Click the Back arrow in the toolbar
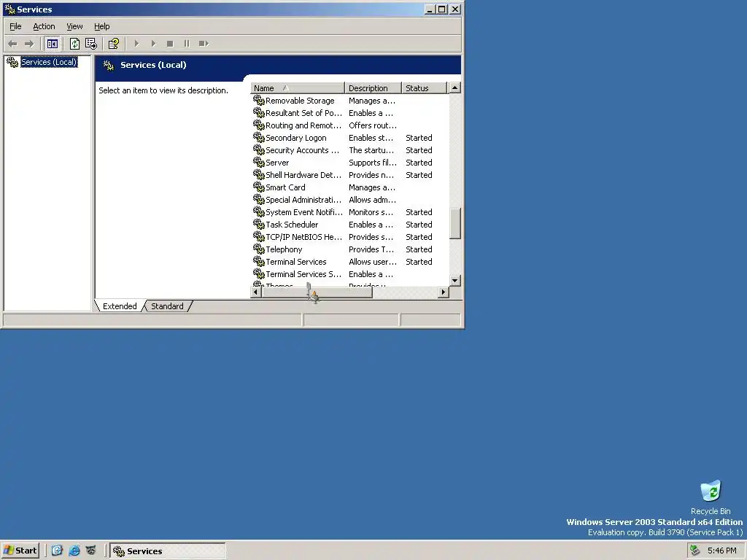This screenshot has width=747, height=560. (12, 44)
